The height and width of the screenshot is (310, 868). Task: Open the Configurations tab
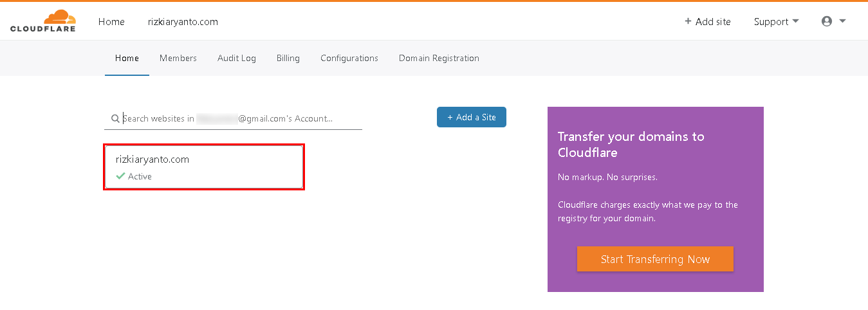pyautogui.click(x=349, y=58)
